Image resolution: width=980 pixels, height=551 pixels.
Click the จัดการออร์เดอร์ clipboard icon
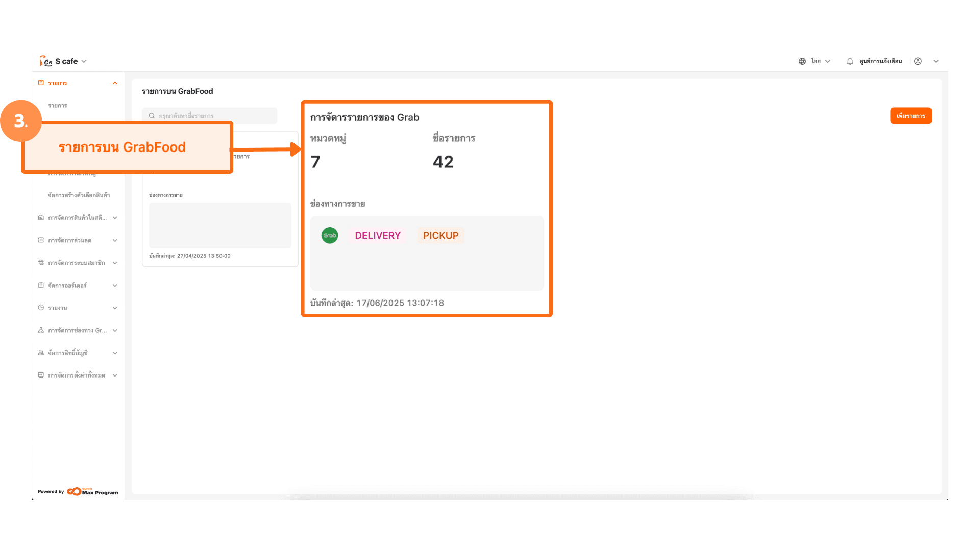(x=41, y=285)
